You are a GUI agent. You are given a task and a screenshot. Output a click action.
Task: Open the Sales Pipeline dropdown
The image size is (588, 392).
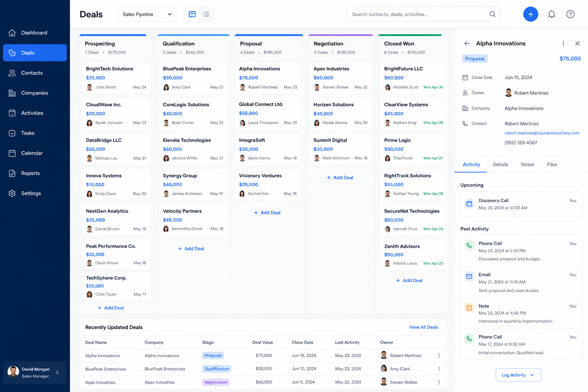[147, 14]
